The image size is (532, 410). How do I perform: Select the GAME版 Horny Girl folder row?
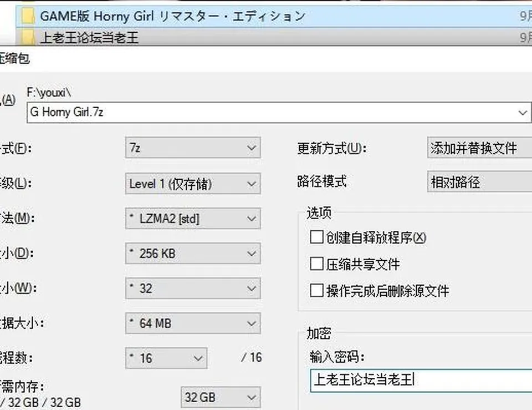click(274, 16)
